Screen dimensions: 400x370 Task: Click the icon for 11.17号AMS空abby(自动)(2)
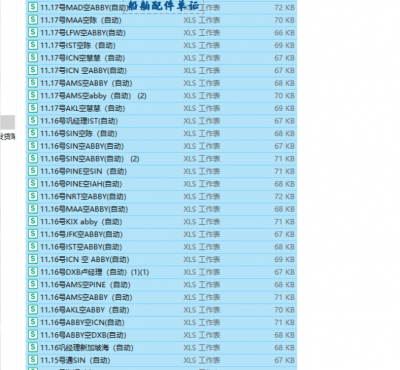(33, 95)
